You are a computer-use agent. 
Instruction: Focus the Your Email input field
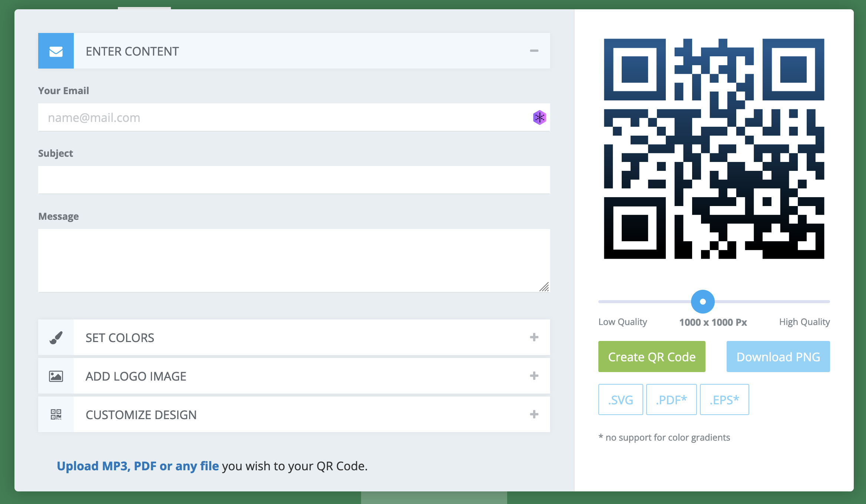click(282, 117)
